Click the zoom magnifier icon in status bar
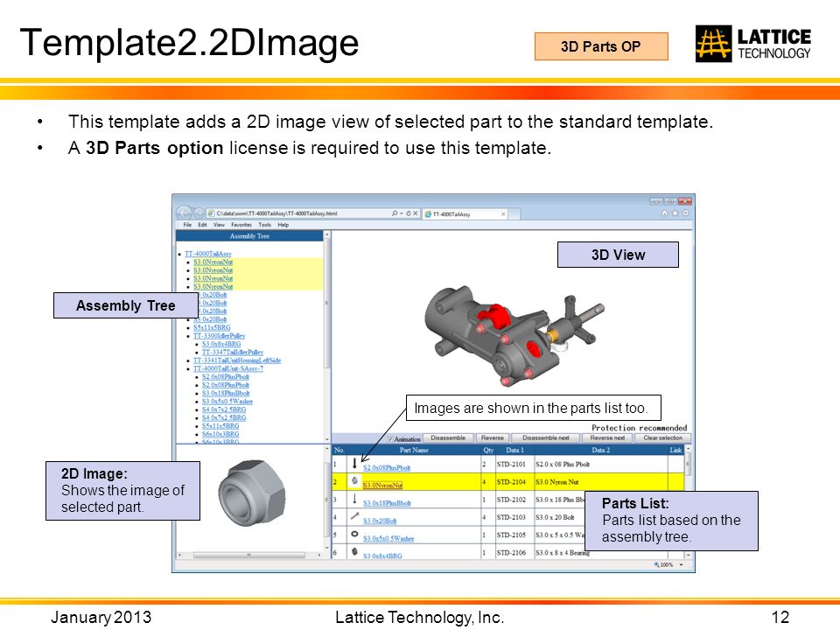This screenshot has height=630, width=840. [656, 564]
